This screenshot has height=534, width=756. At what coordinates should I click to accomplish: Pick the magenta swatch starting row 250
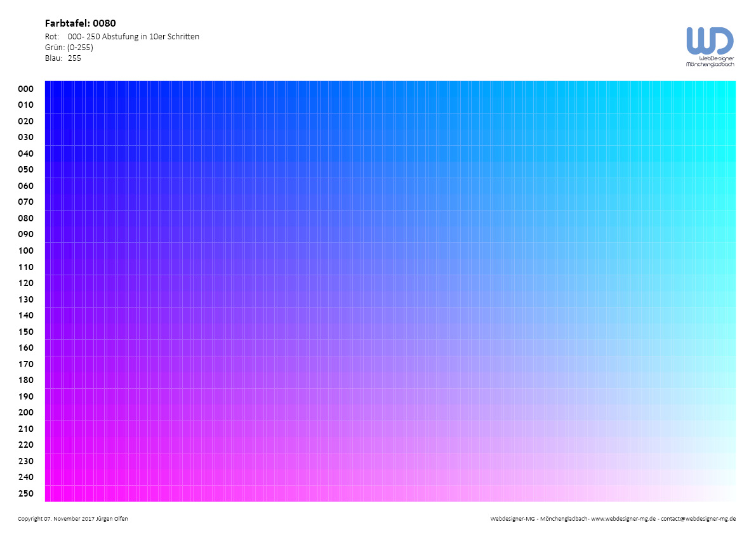[46, 493]
